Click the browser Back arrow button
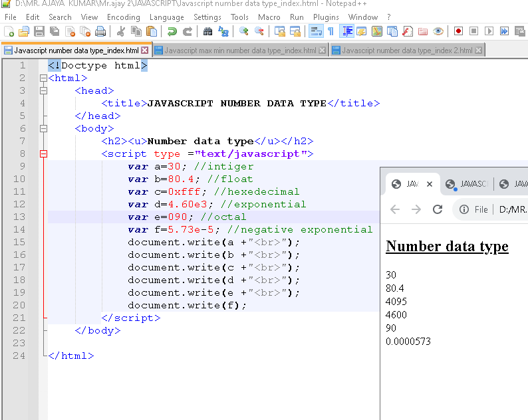Image resolution: width=528 pixels, height=420 pixels. pyautogui.click(x=395, y=209)
